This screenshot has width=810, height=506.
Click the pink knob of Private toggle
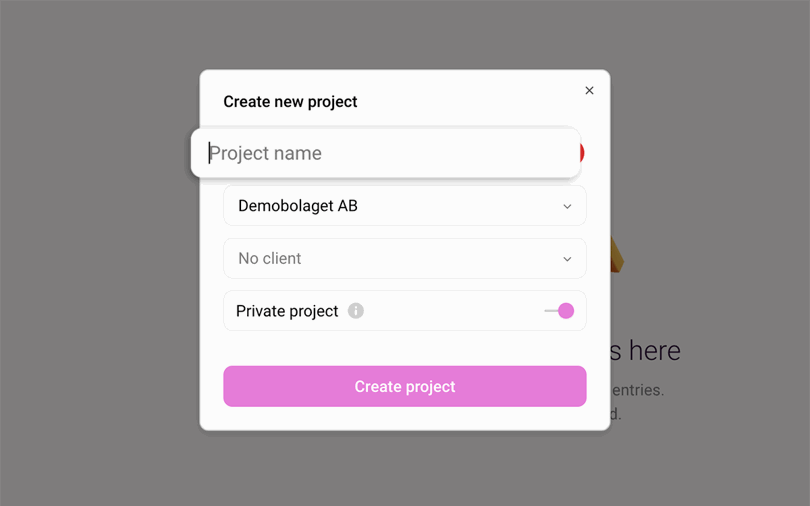tap(566, 311)
